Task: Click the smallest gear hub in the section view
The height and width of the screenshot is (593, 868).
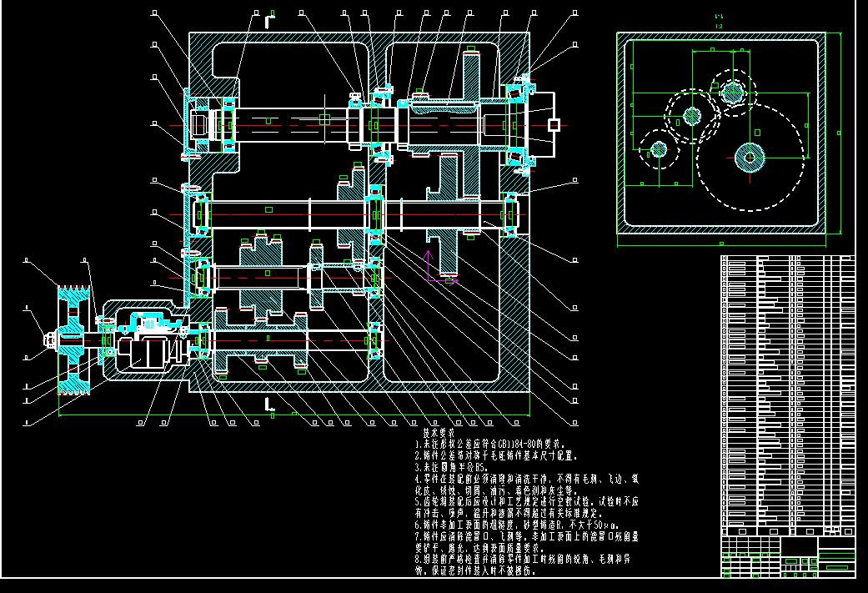Action: click(x=659, y=149)
